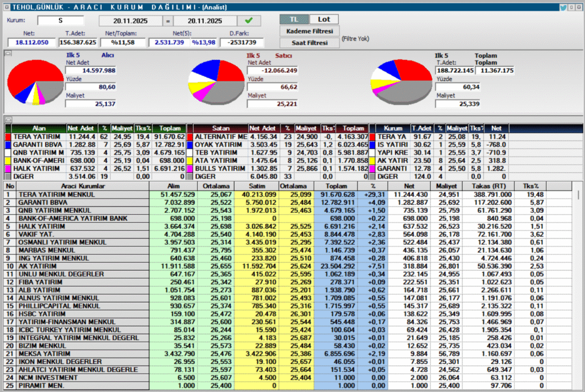Click the Net value 18.112.050
This screenshot has width=585, height=392.
coord(32,42)
